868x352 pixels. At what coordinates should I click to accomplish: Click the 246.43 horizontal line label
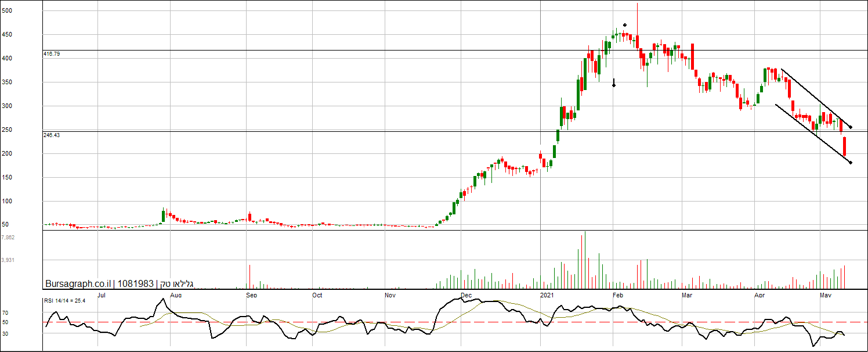pyautogui.click(x=52, y=135)
